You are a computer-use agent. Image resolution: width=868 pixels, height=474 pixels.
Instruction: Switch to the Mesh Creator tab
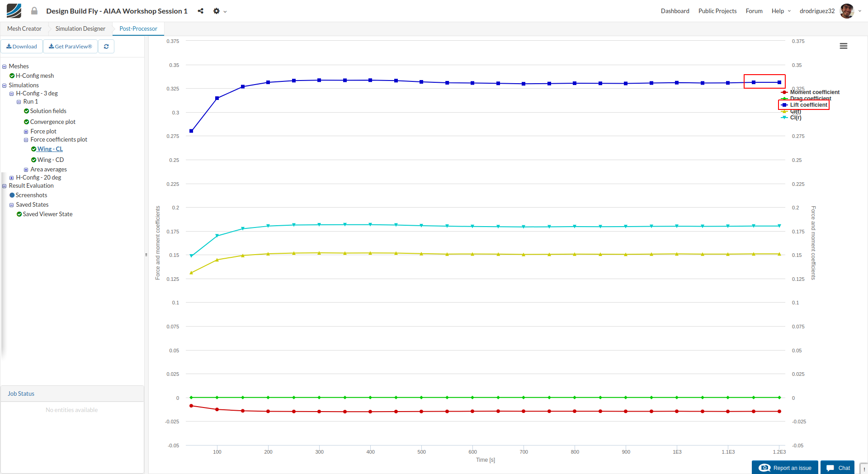click(24, 28)
